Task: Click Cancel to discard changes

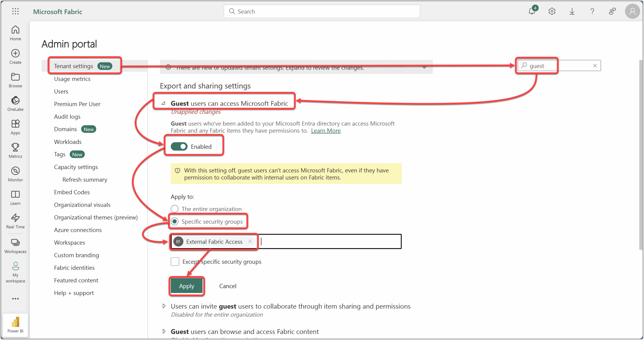Action: 228,286
